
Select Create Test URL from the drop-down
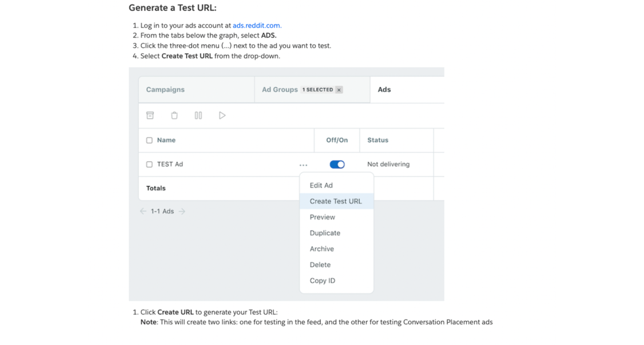click(335, 201)
